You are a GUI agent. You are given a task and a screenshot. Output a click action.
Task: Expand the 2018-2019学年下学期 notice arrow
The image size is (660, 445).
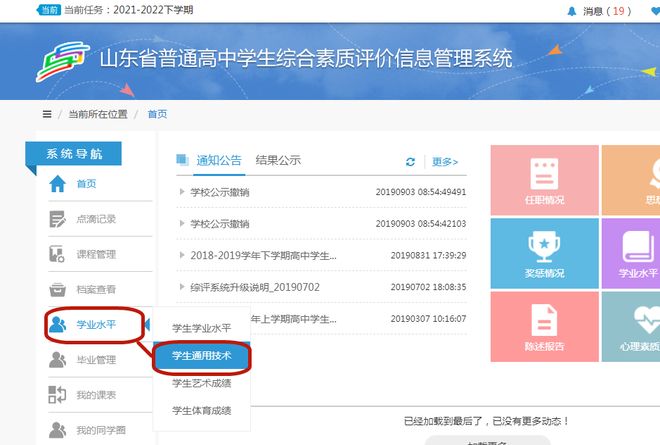tap(182, 255)
